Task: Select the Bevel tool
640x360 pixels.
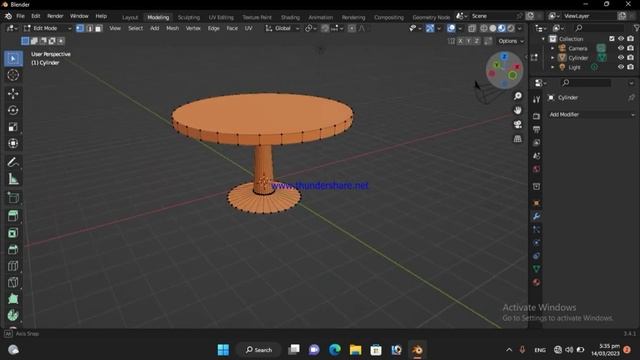Action: tap(13, 249)
